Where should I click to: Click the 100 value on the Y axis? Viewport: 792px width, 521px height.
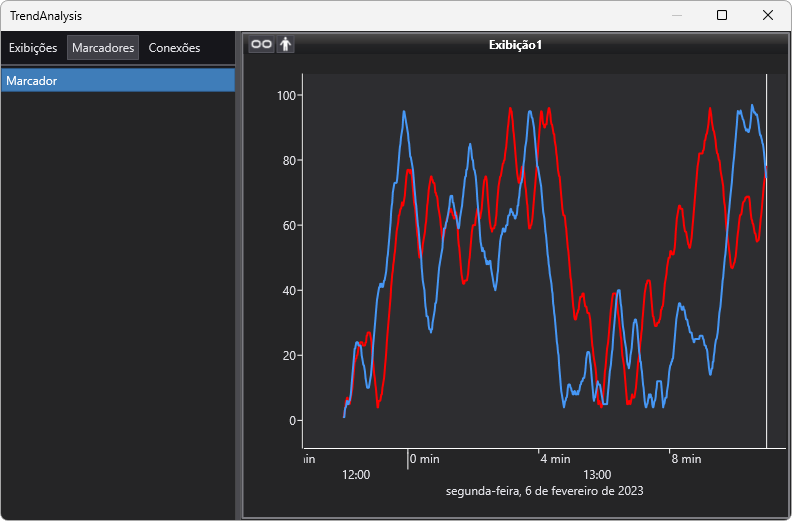(289, 95)
